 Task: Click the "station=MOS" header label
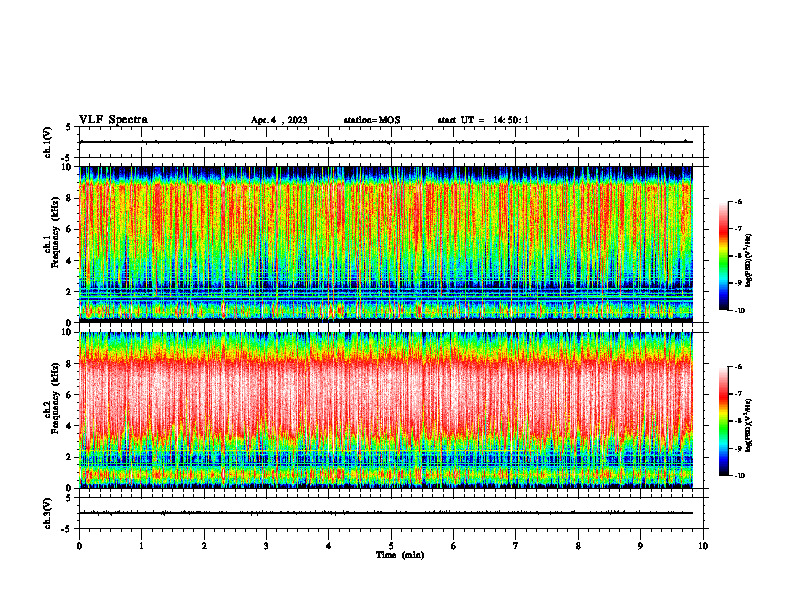[x=372, y=120]
